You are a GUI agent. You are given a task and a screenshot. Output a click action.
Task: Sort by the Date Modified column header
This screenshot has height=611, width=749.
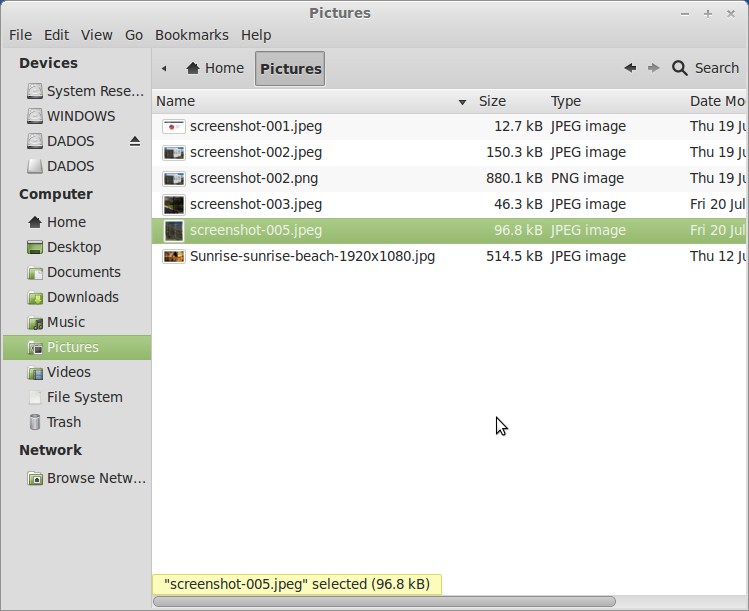(x=717, y=101)
